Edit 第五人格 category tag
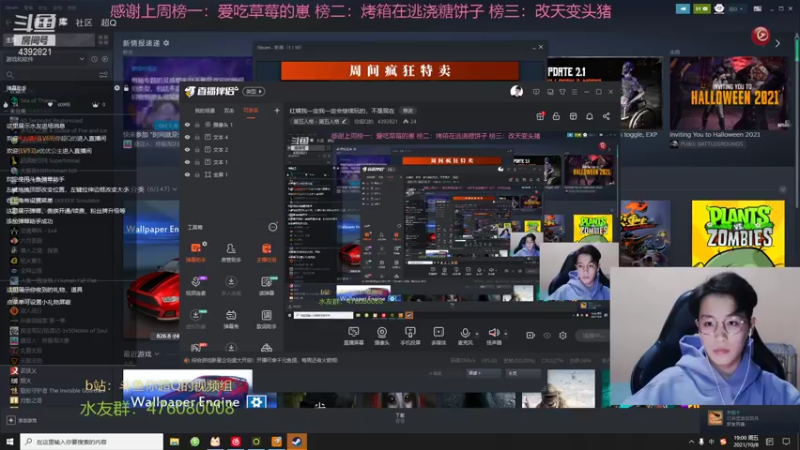The width and height of the screenshot is (800, 450). [x=320, y=121]
